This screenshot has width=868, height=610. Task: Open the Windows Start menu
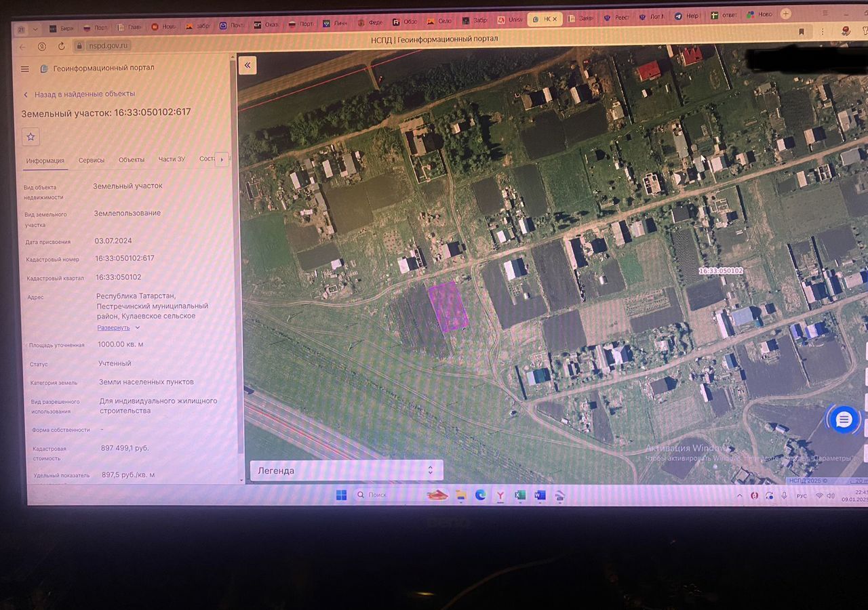[x=341, y=495]
